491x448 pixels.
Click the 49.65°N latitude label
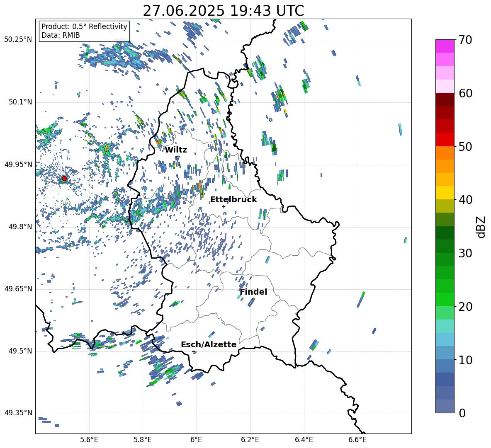(x=18, y=289)
